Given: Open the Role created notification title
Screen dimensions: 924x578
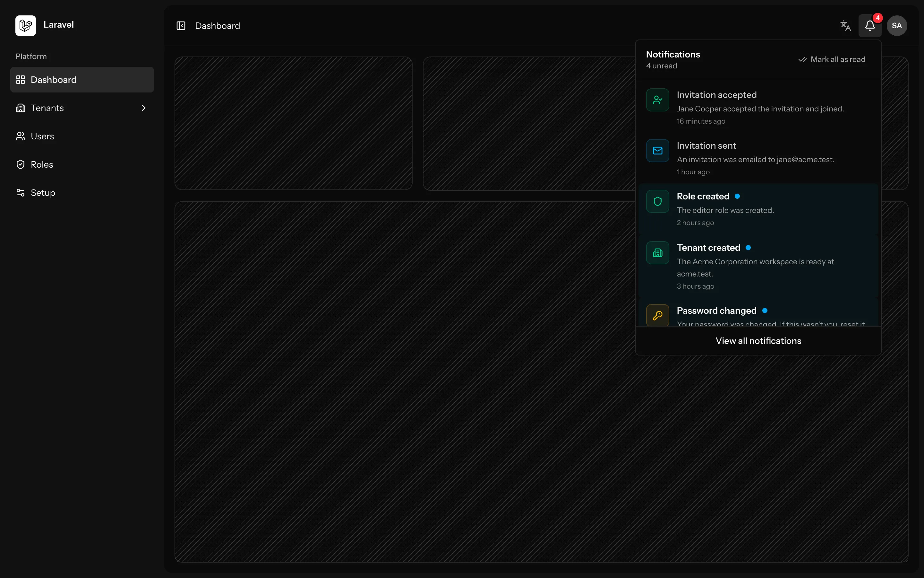Looking at the screenshot, I should pos(703,197).
